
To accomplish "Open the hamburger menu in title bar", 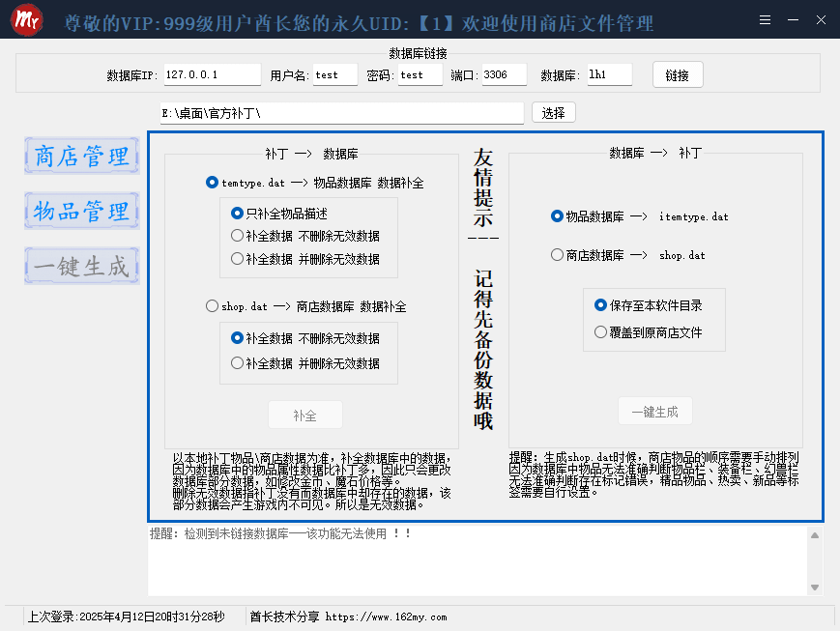I will click(765, 20).
